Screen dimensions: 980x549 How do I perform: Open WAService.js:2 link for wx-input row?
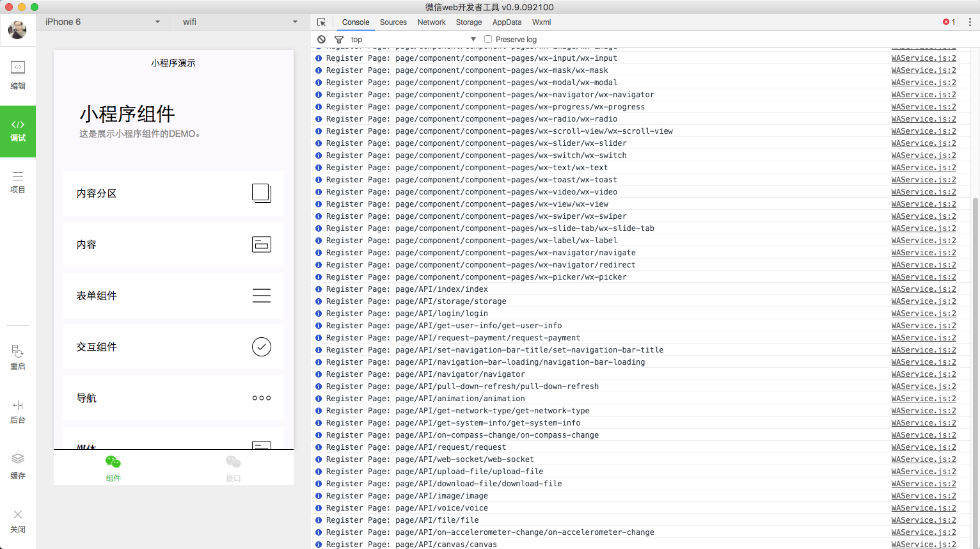(924, 58)
